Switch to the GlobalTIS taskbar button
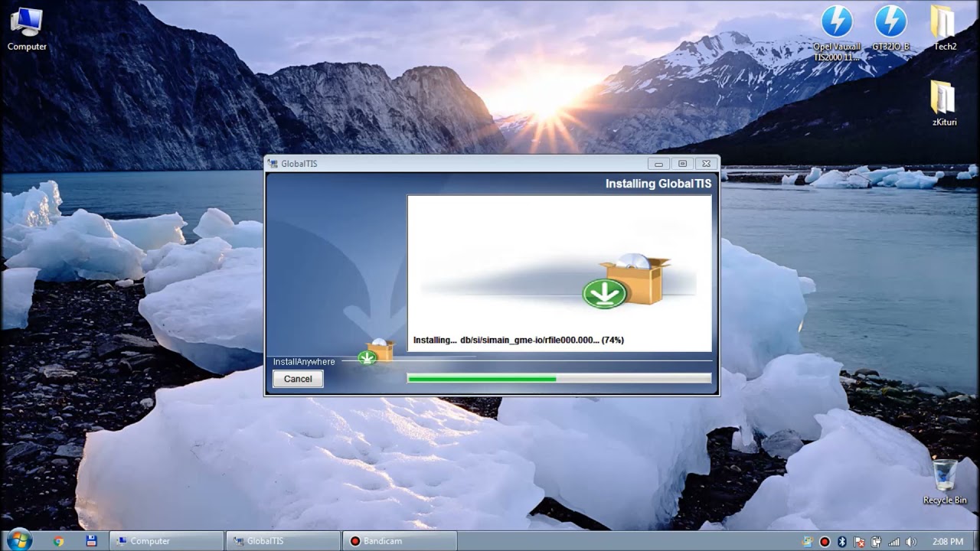980x551 pixels. click(x=283, y=541)
